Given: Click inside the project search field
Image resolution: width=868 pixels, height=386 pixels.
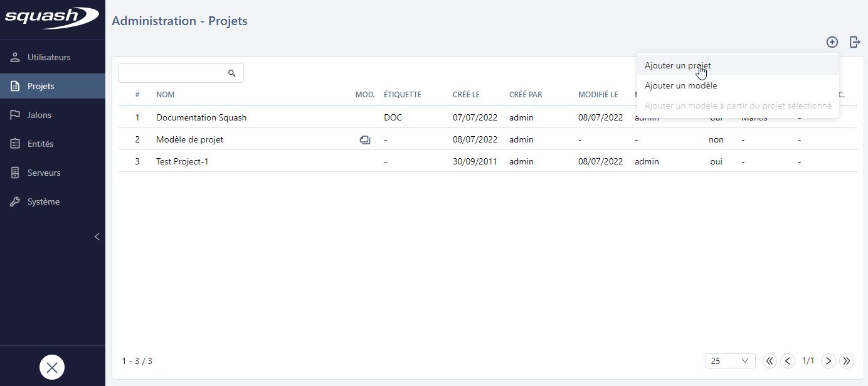Looking at the screenshot, I should [169, 73].
